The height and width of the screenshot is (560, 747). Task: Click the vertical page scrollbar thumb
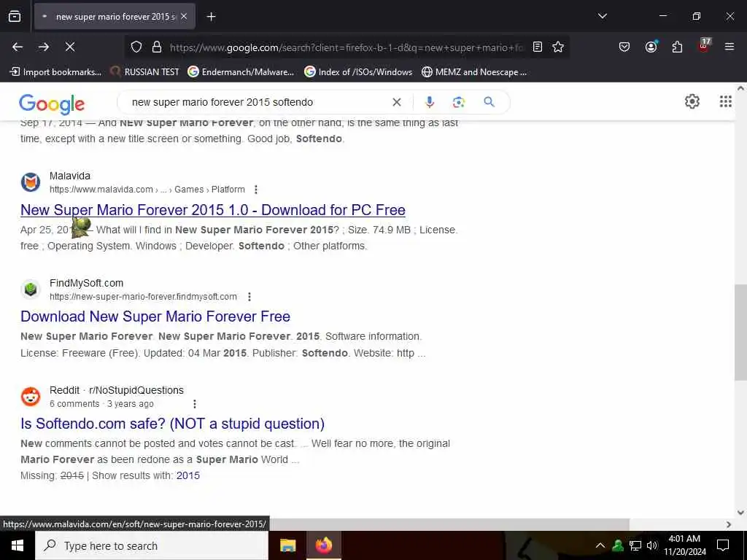point(740,332)
